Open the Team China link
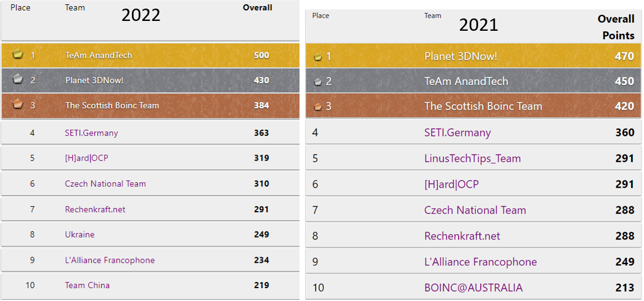The width and height of the screenshot is (644, 301). pos(87,285)
